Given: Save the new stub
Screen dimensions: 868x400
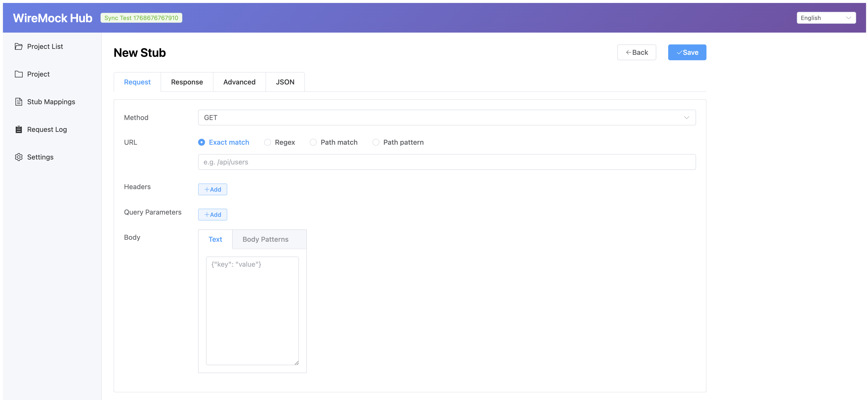Looking at the screenshot, I should pos(687,52).
